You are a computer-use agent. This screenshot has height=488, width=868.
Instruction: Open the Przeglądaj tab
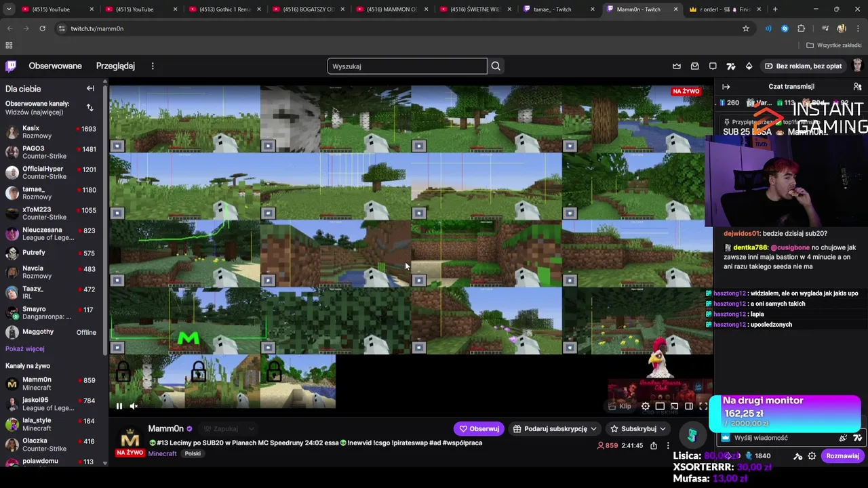(115, 66)
